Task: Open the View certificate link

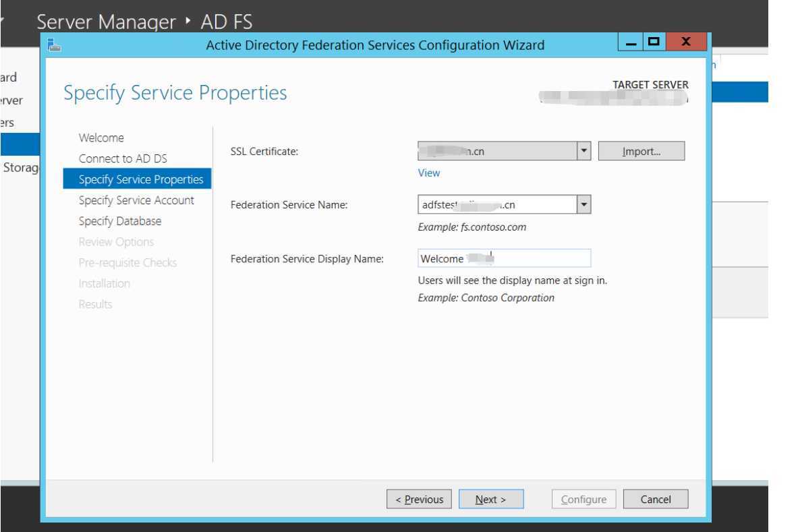Action: click(429, 173)
